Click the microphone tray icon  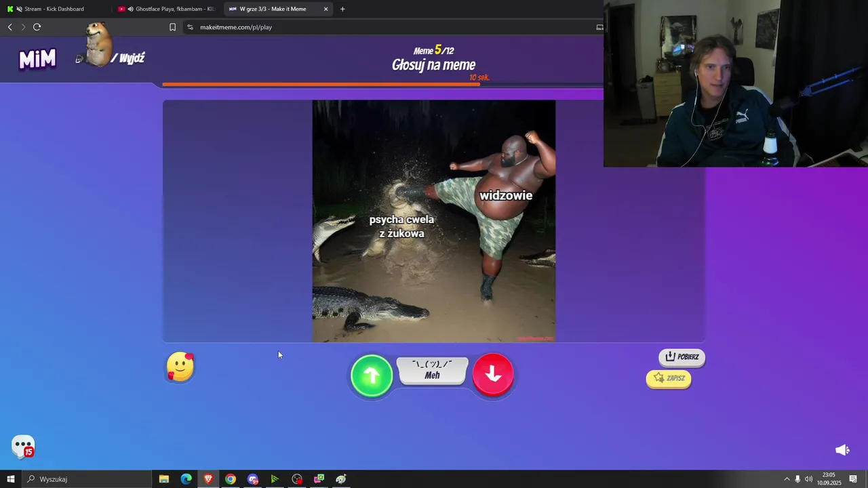[x=797, y=479]
